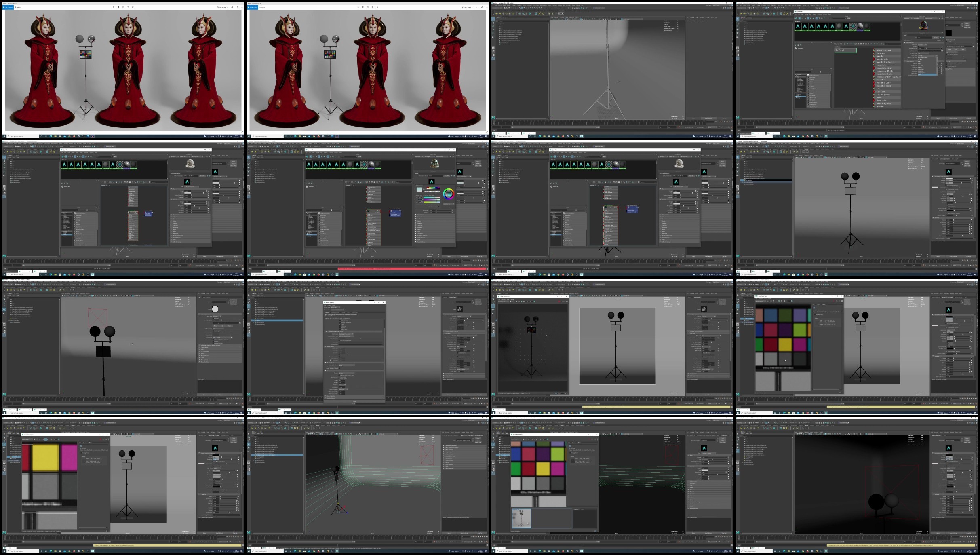Screen dimensions: 980x555
Task: Select blue shading group node beside color picker
Action: click(395, 213)
